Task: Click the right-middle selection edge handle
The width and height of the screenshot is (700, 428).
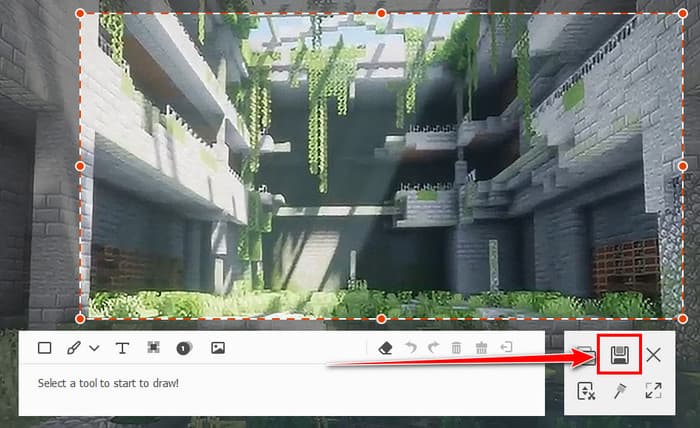Action: pyautogui.click(x=683, y=166)
